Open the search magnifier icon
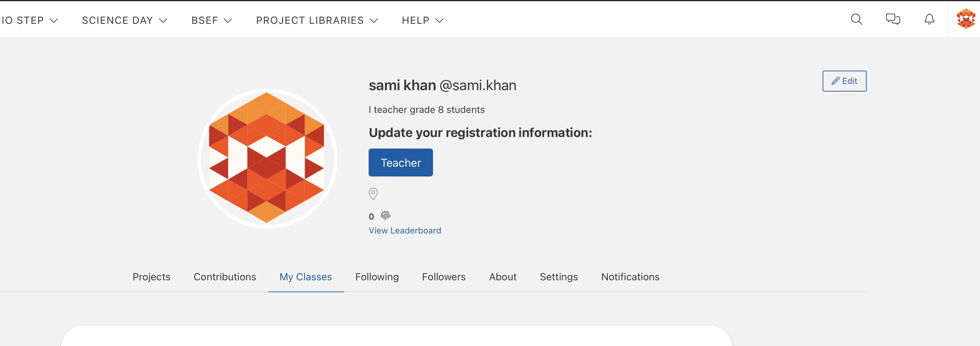The width and height of the screenshot is (980, 346). click(x=856, y=19)
